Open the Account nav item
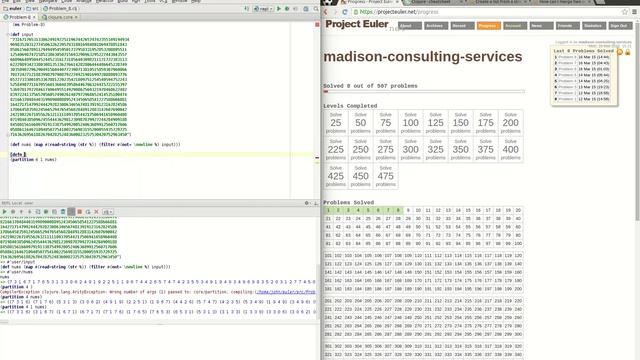The image size is (640, 360). (x=515, y=26)
